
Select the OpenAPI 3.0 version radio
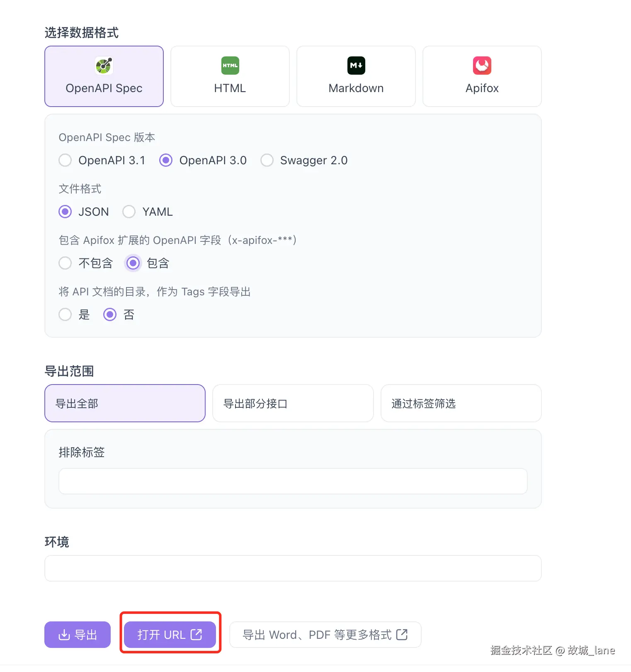click(166, 160)
